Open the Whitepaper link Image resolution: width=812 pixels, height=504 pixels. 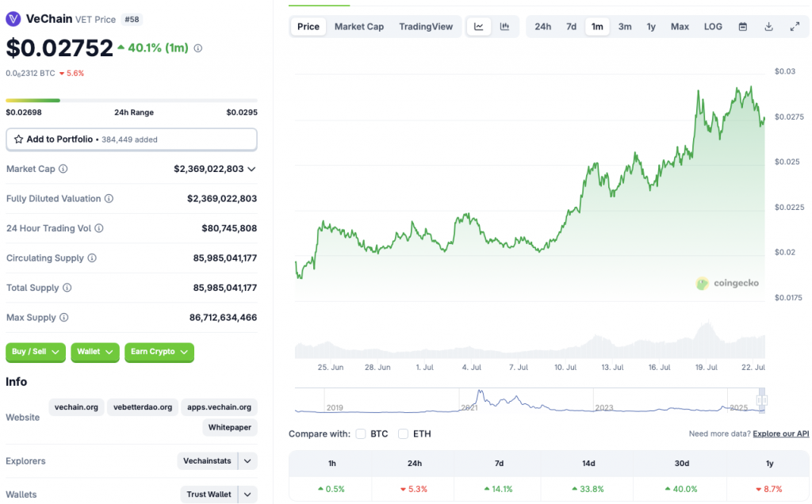coord(229,427)
